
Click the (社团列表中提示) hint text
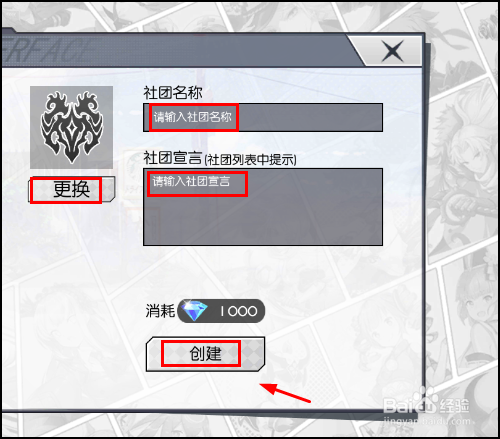coord(250,160)
